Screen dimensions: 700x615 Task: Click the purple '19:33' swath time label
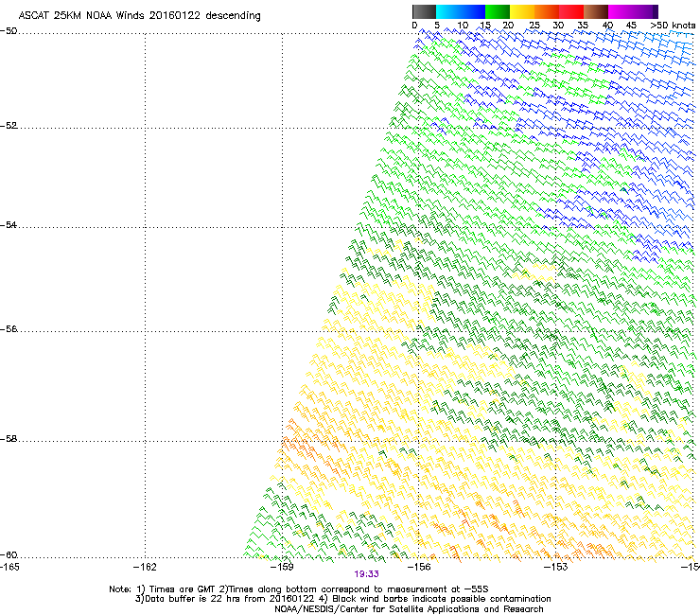(366, 574)
